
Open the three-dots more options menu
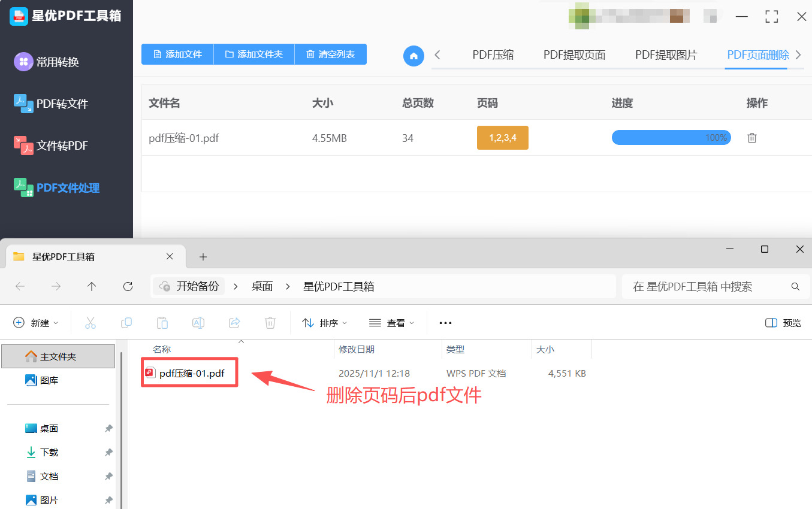tap(445, 323)
